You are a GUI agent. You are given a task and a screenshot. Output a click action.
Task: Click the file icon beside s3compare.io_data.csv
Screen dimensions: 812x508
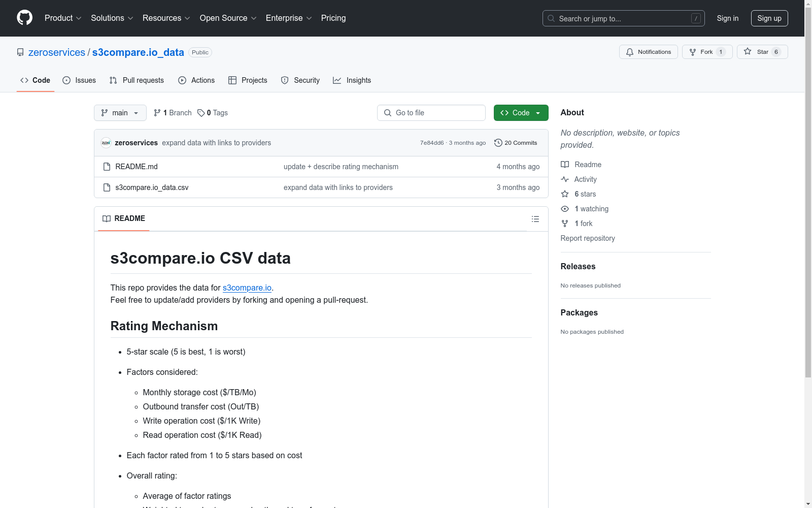(107, 187)
